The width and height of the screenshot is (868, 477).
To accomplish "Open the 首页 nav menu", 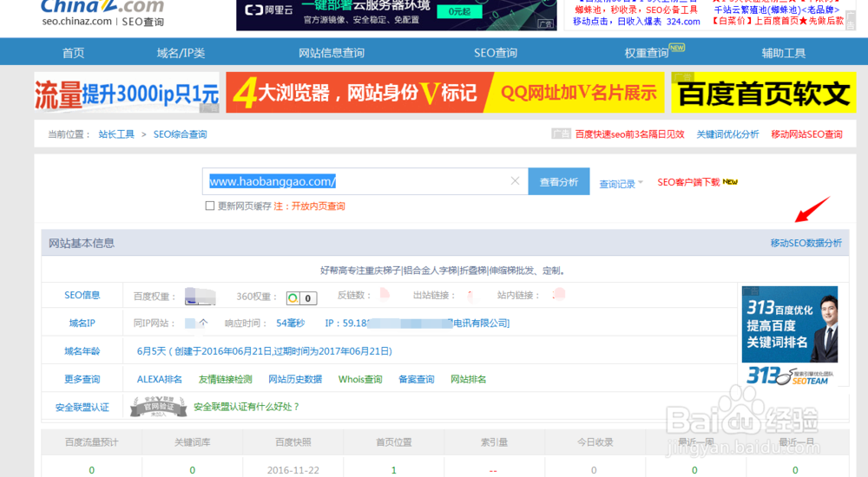I will (x=73, y=53).
